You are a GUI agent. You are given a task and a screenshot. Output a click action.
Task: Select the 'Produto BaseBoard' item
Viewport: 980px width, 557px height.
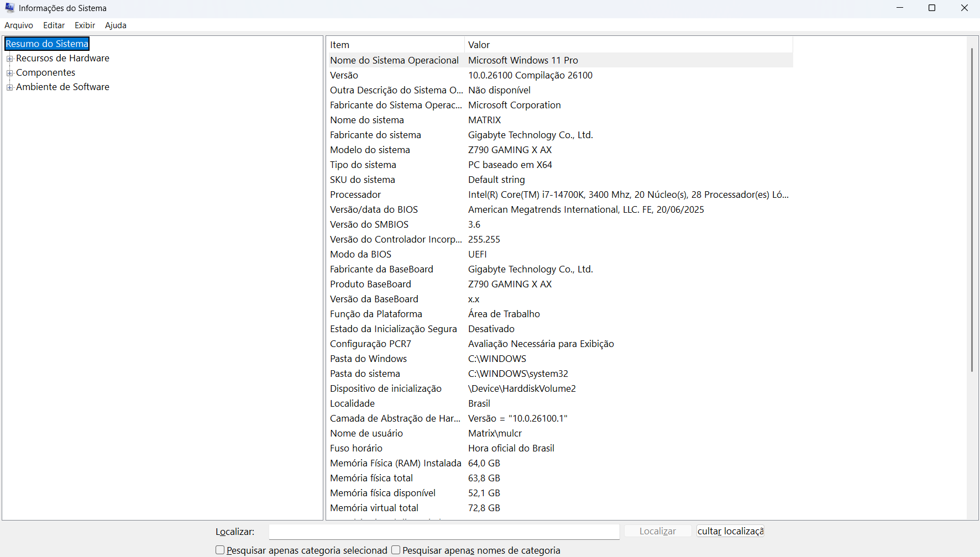370,284
